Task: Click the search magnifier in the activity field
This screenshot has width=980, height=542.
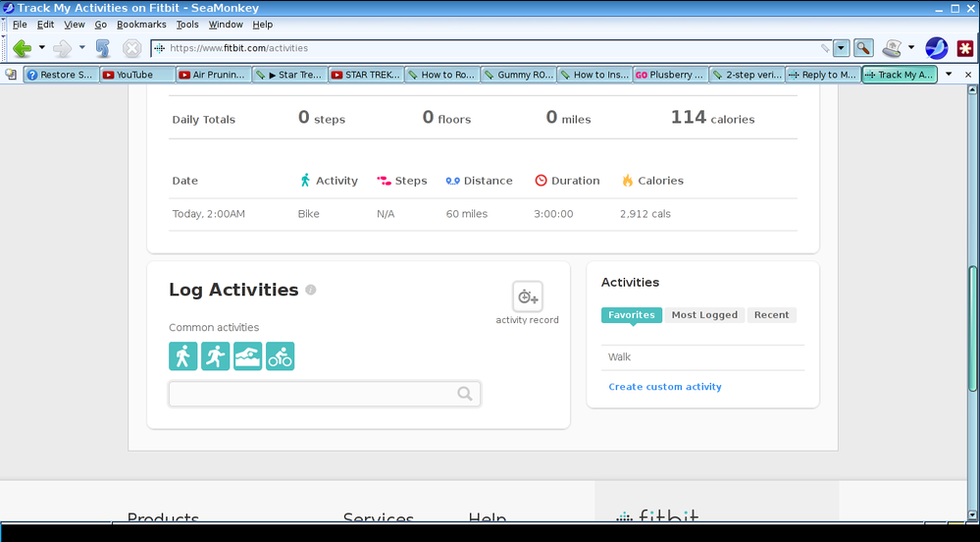Action: [464, 394]
